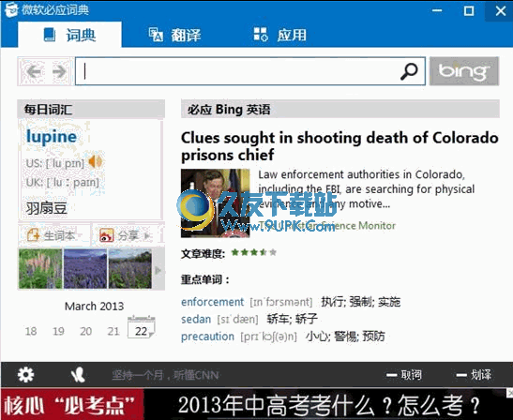Click the article difficulty star rating

[x=254, y=252]
